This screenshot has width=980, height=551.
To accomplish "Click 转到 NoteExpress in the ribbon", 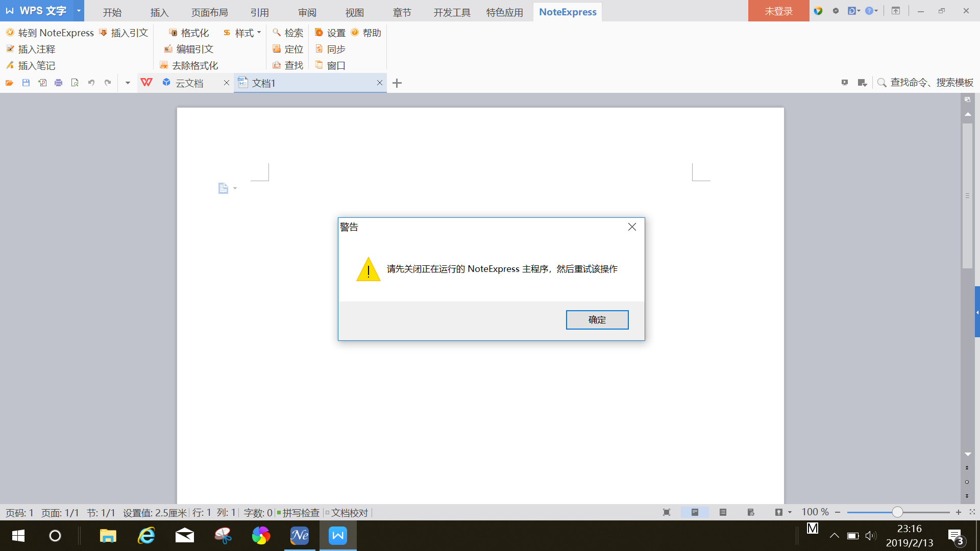I will point(50,33).
